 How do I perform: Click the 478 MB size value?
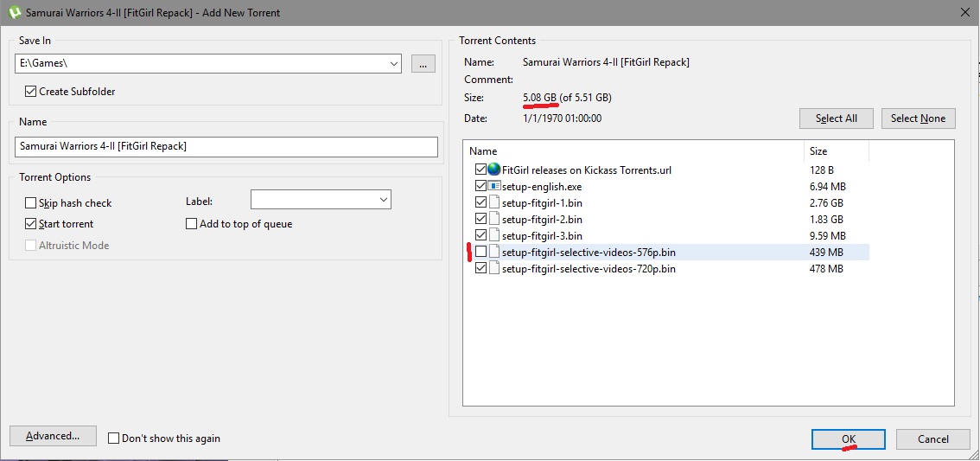[825, 269]
